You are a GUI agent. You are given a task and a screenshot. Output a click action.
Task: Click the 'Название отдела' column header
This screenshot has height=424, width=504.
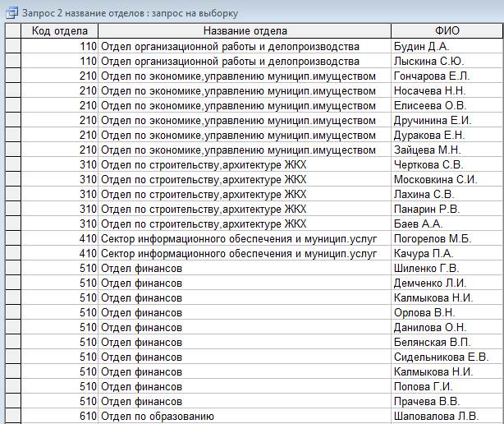point(245,31)
